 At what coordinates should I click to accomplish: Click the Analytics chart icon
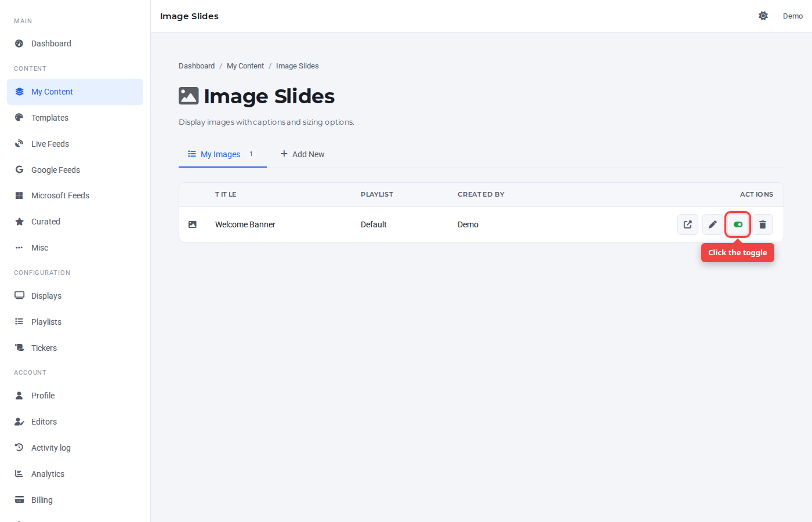[x=19, y=474]
